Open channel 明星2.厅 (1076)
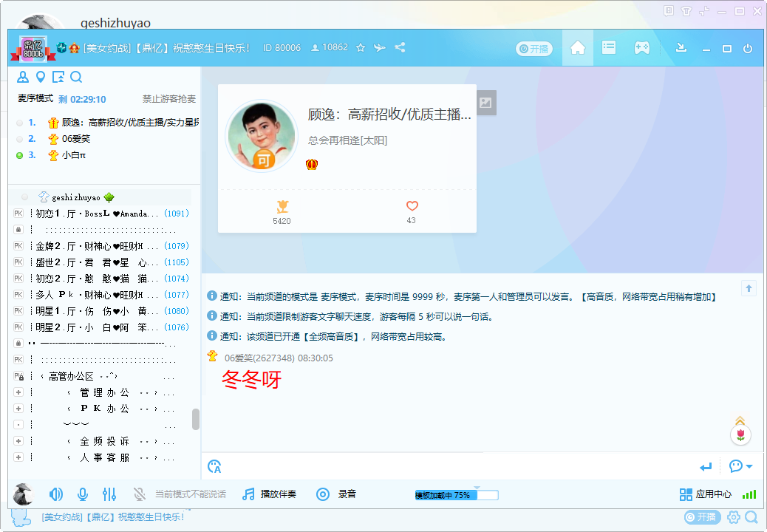 pos(102,327)
